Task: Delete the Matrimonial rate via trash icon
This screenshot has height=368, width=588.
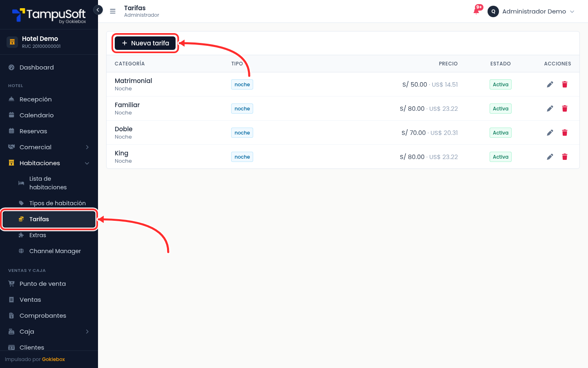Action: [565, 84]
